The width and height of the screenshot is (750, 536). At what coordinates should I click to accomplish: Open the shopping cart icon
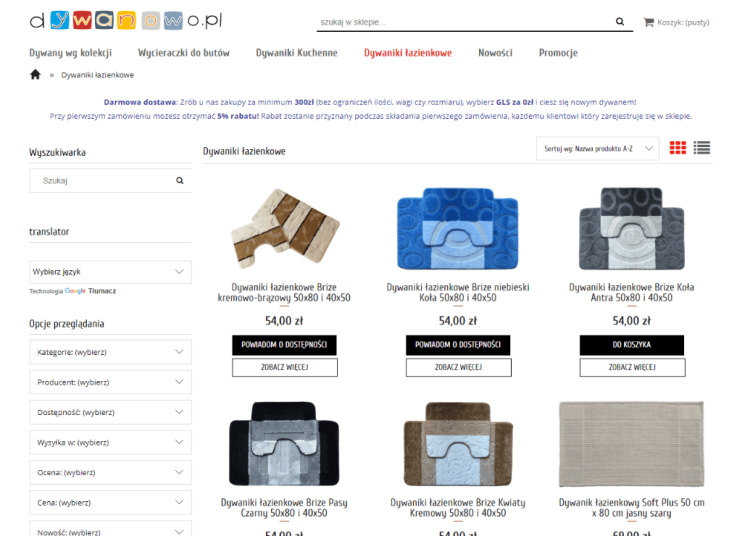click(x=649, y=22)
